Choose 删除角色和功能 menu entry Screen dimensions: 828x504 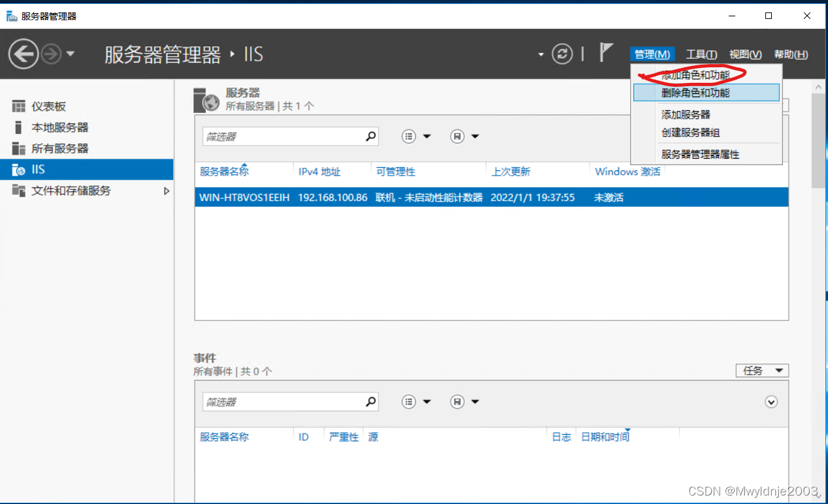pyautogui.click(x=707, y=92)
